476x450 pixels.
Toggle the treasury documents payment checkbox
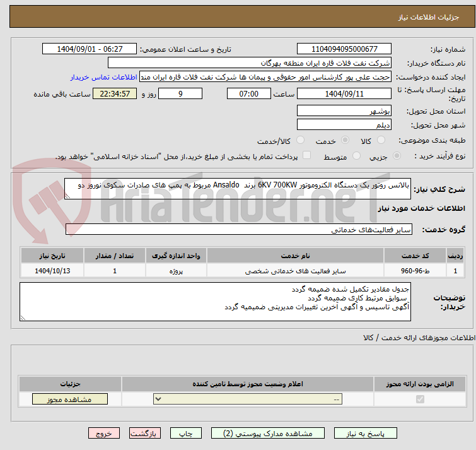point(307,156)
